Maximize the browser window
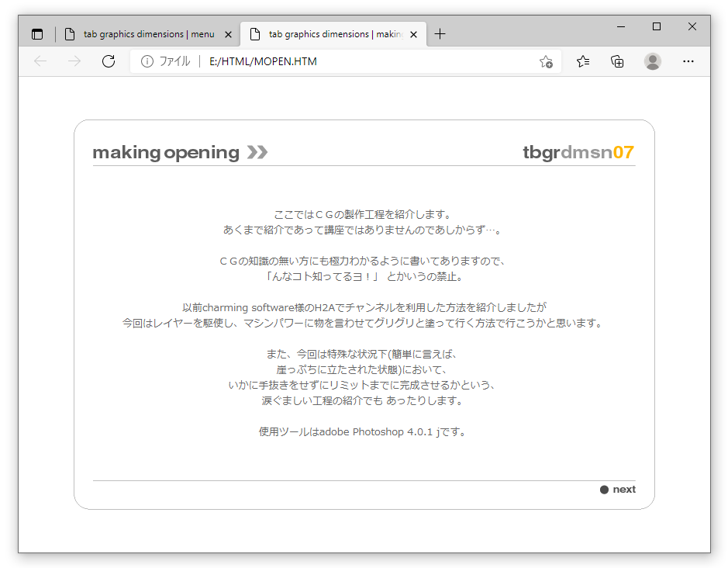The width and height of the screenshot is (728, 568). (x=657, y=26)
